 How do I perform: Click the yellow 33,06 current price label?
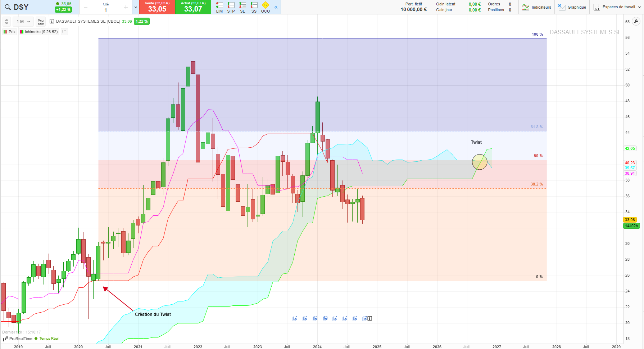pos(630,220)
